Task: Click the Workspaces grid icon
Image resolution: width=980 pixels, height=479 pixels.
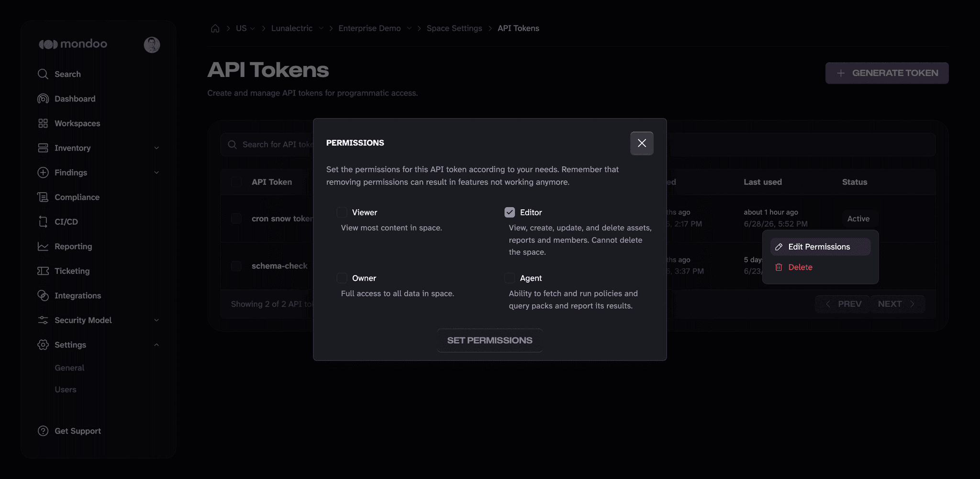Action: [x=43, y=123]
